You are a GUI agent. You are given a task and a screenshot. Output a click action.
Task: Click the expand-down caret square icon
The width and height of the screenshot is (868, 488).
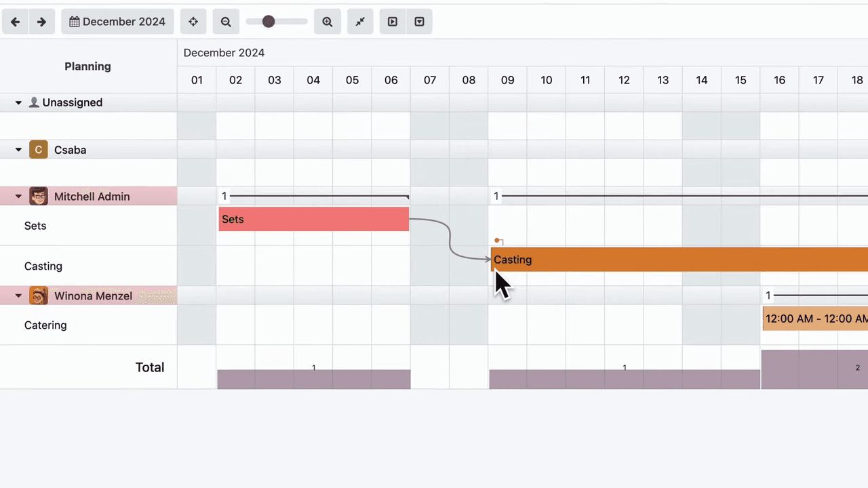pyautogui.click(x=420, y=22)
